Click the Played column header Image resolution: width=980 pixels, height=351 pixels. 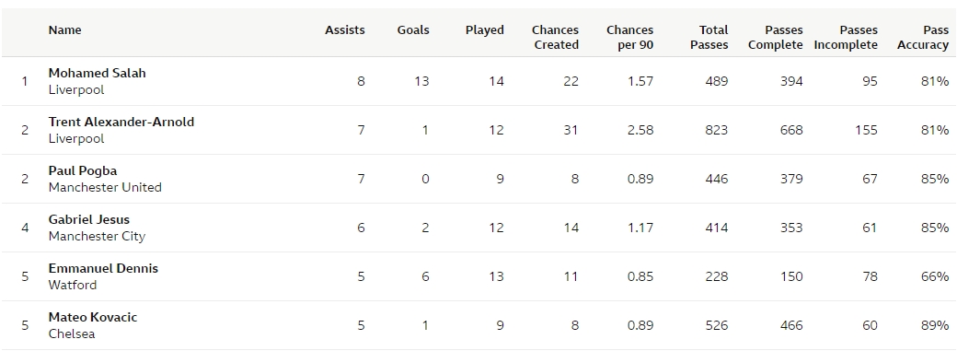pos(484,30)
